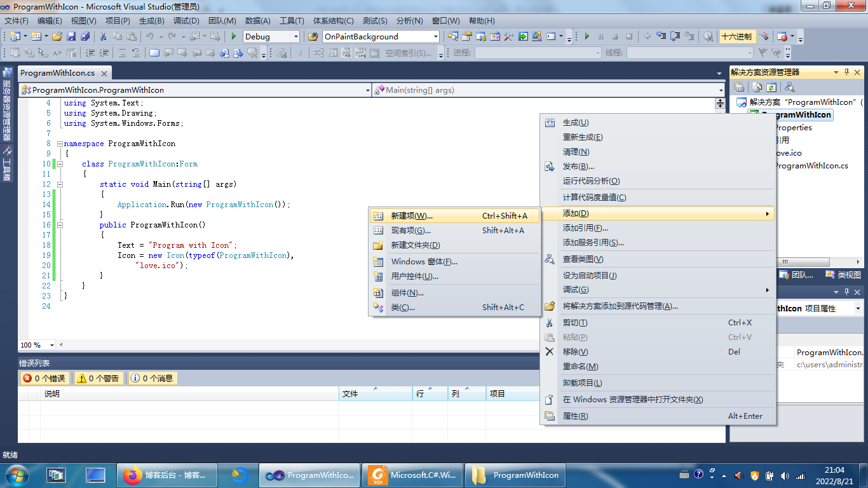This screenshot has height=488, width=868.
Task: Open the Tools (工具) menu
Action: 292,21
